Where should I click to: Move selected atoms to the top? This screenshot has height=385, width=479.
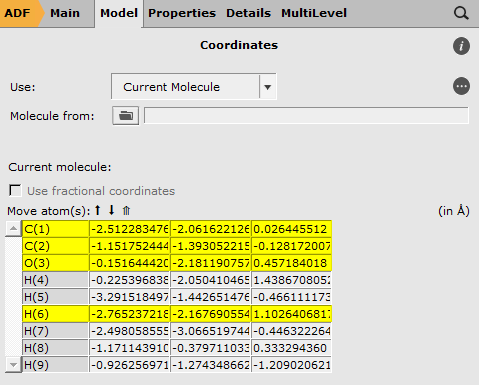point(126,210)
